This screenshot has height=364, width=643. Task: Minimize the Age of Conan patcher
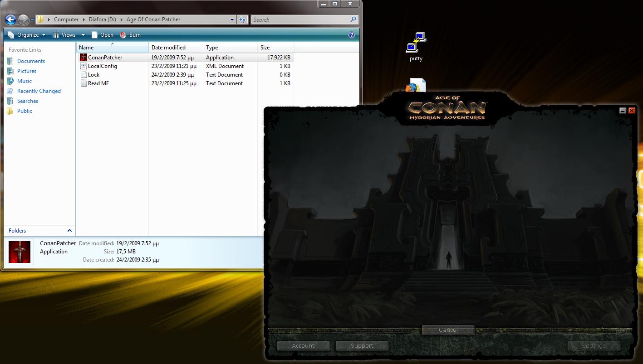point(623,111)
